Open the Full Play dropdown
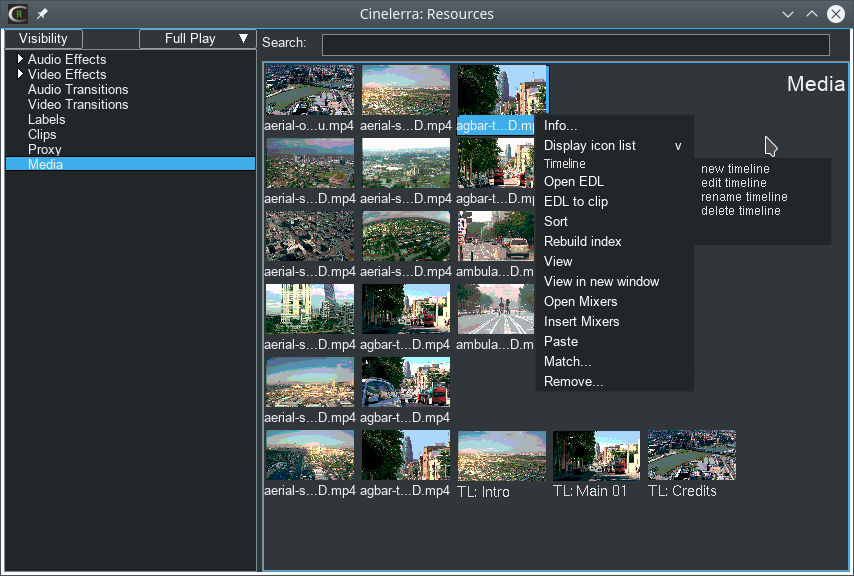Viewport: 854px width, 576px height. 197,39
